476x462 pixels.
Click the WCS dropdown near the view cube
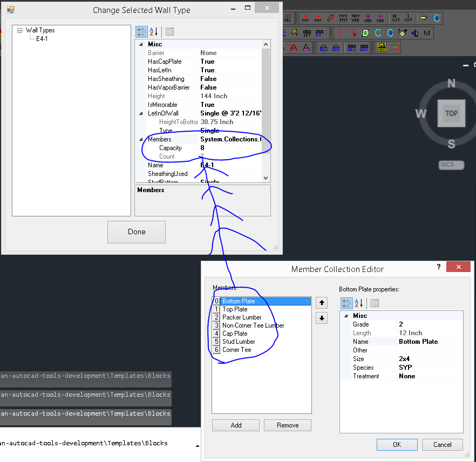coord(451,165)
